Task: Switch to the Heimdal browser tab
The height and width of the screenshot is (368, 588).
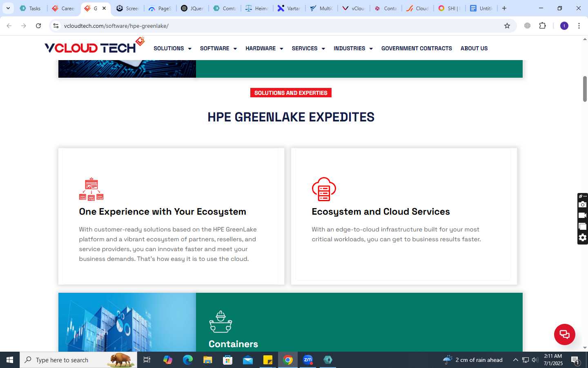Action: (x=257, y=8)
